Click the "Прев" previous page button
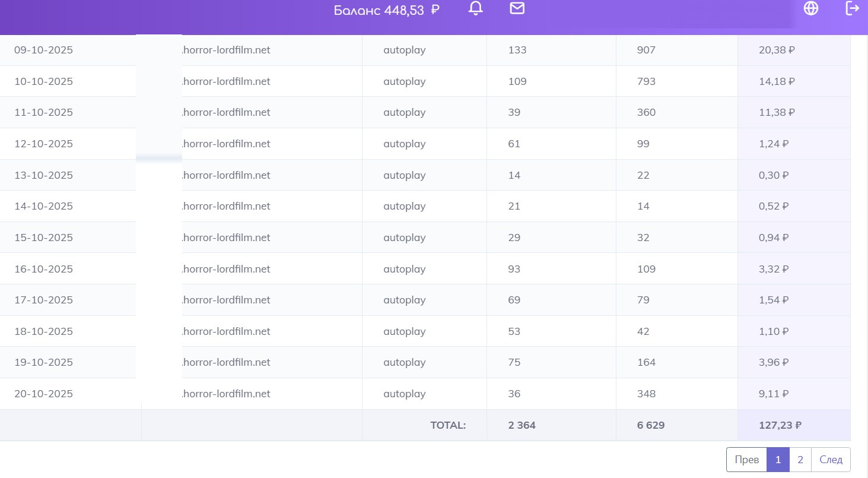Image resolution: width=868 pixels, height=478 pixels. tap(746, 460)
